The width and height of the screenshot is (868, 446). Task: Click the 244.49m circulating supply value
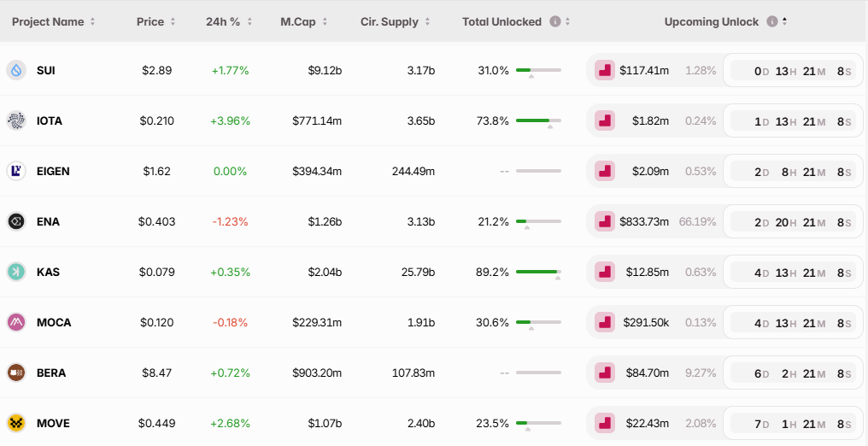click(413, 172)
